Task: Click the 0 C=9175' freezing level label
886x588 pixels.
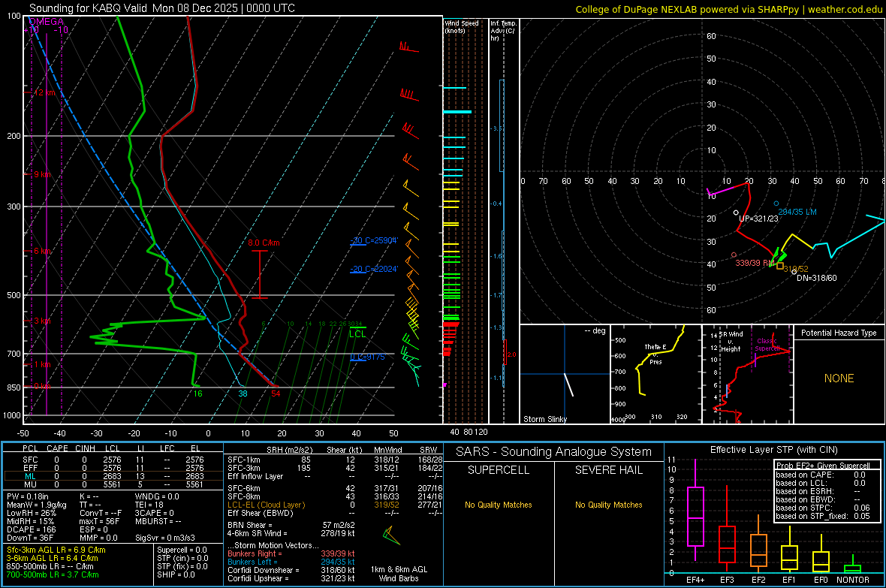Action: (x=367, y=357)
